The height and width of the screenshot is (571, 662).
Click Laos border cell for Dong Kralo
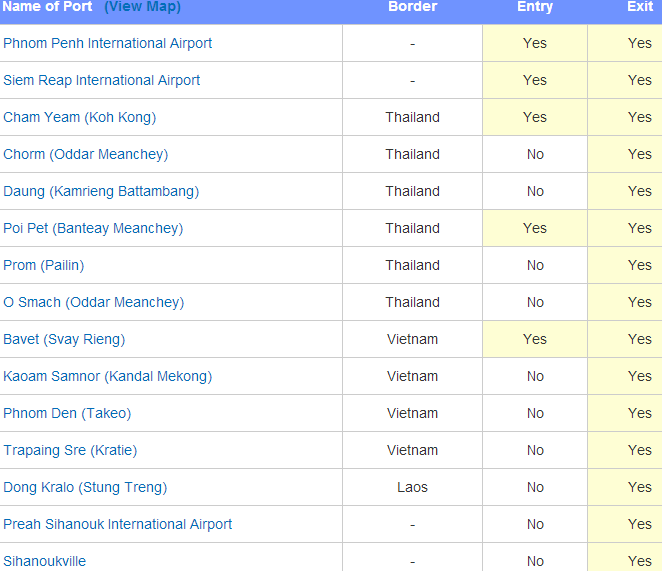click(x=412, y=487)
